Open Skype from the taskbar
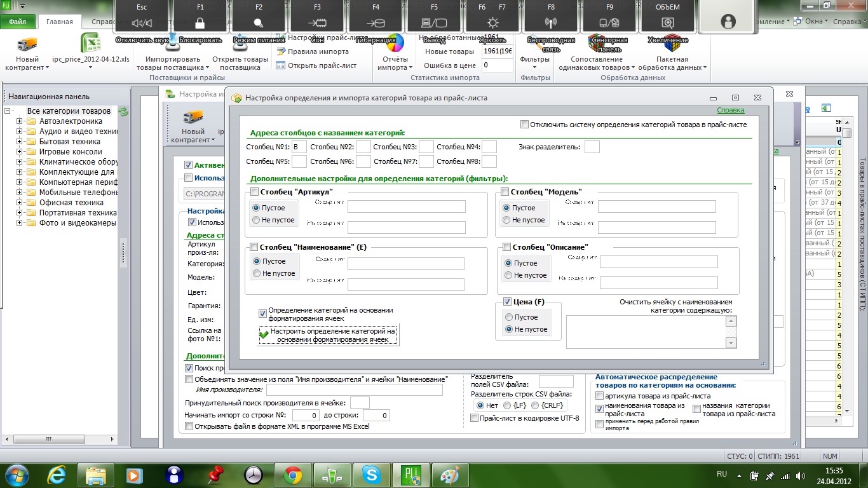868x488 pixels. tap(371, 475)
